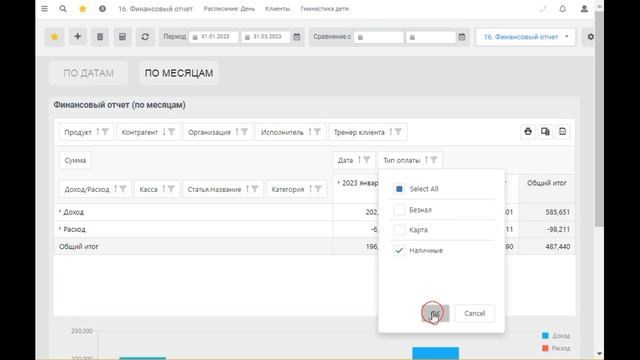The image size is (640, 360).
Task: Check the Карта payment type
Action: [x=399, y=230]
